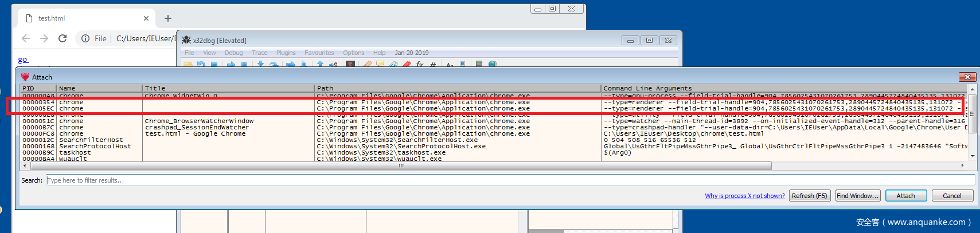980x233 pixels.
Task: Select chrome process with PID 00000354
Action: pyautogui.click(x=494, y=102)
